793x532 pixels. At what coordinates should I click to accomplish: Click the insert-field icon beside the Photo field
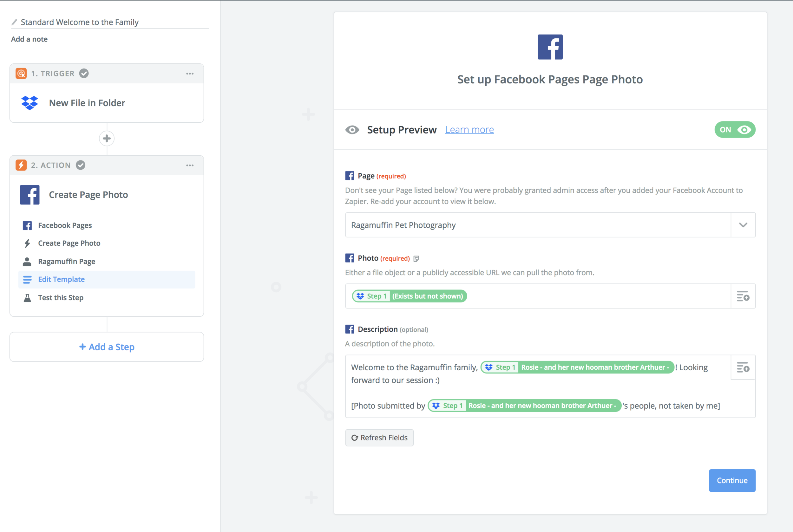point(743,296)
